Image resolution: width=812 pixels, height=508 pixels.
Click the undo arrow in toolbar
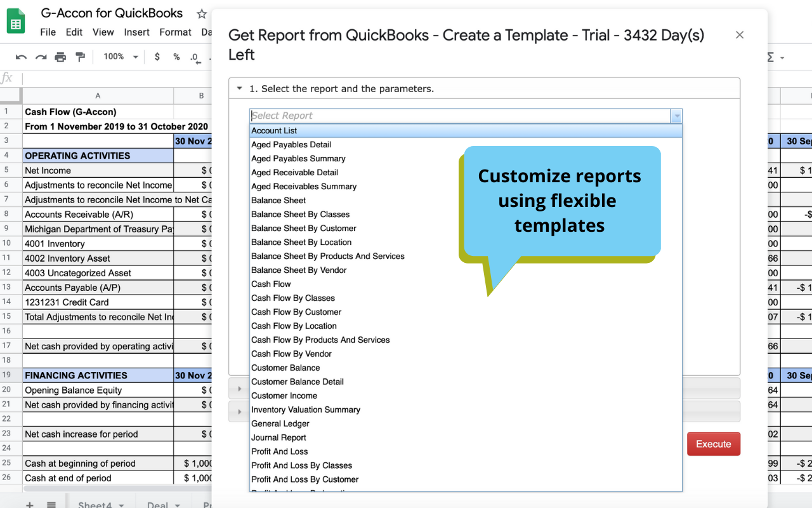coord(21,57)
